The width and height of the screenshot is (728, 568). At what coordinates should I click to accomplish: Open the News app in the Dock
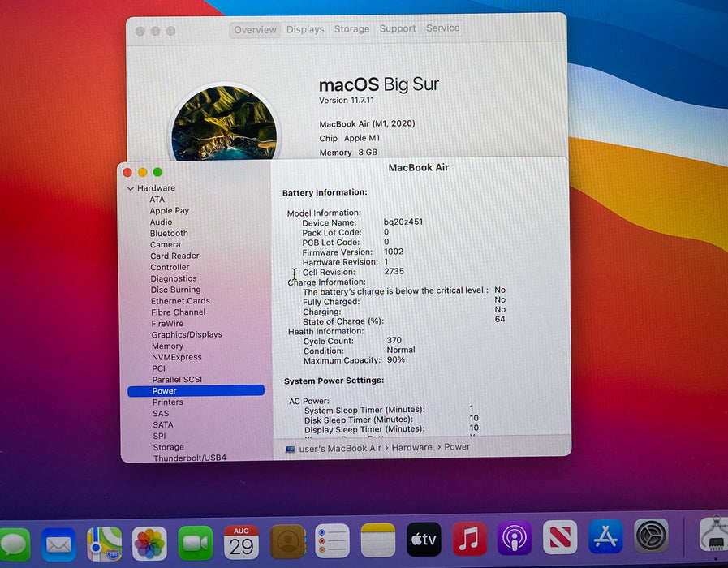[560, 537]
